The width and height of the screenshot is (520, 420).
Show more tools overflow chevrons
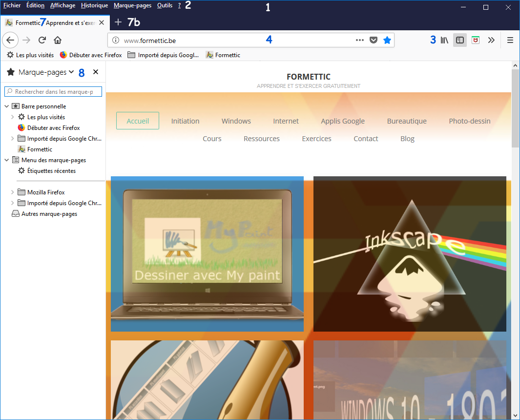click(491, 40)
